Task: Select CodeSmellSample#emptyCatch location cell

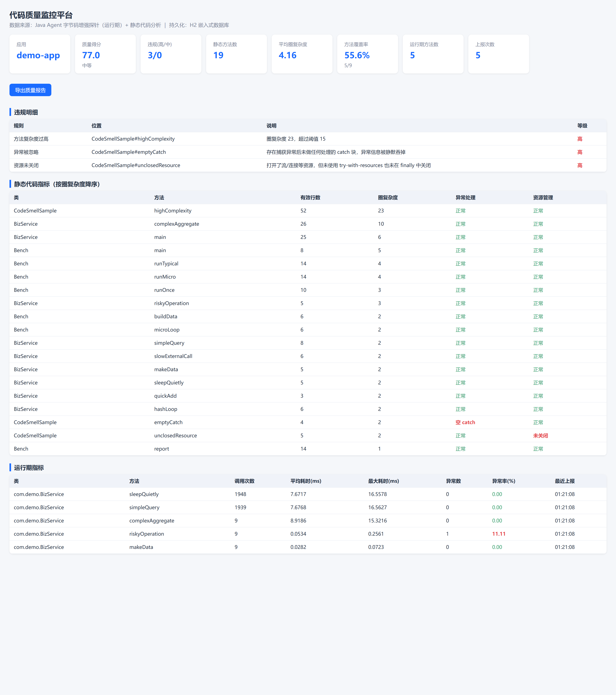Action: point(129,152)
